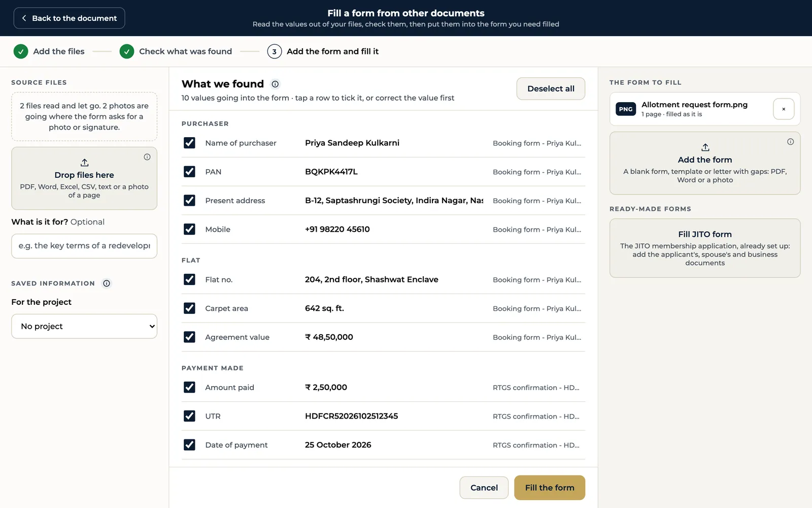Click the PNG file badge icon

coord(626,109)
